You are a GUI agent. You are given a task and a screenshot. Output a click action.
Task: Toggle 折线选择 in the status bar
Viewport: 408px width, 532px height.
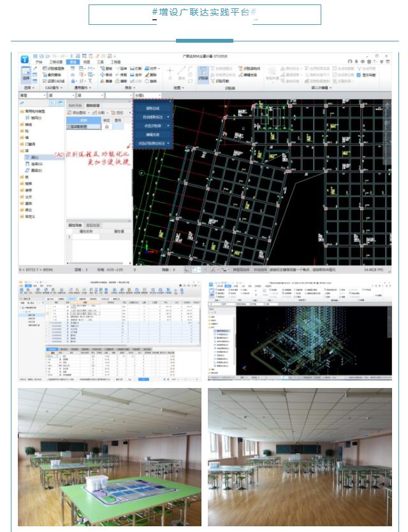(x=260, y=270)
